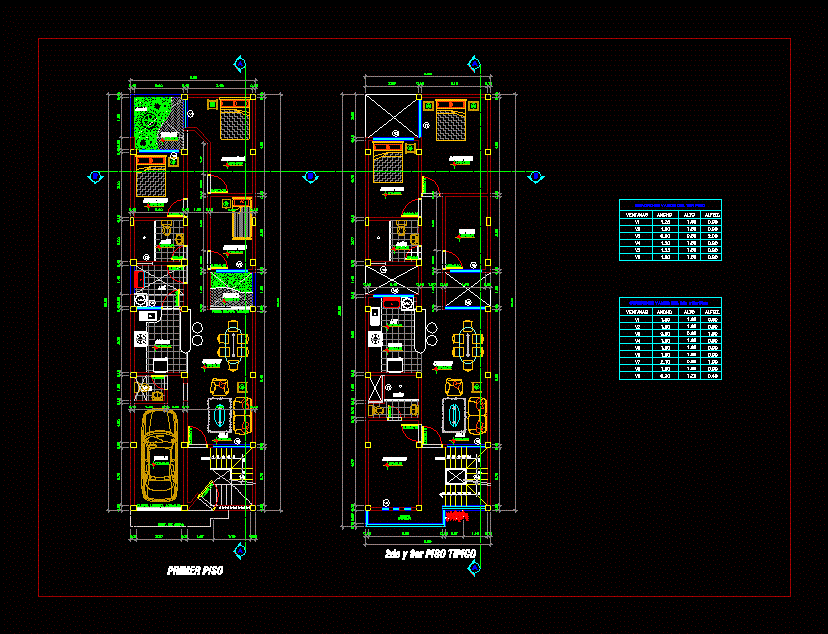This screenshot has height=634, width=828.
Task: Click the axis marker right of the typical floor plan
Action: [536, 177]
